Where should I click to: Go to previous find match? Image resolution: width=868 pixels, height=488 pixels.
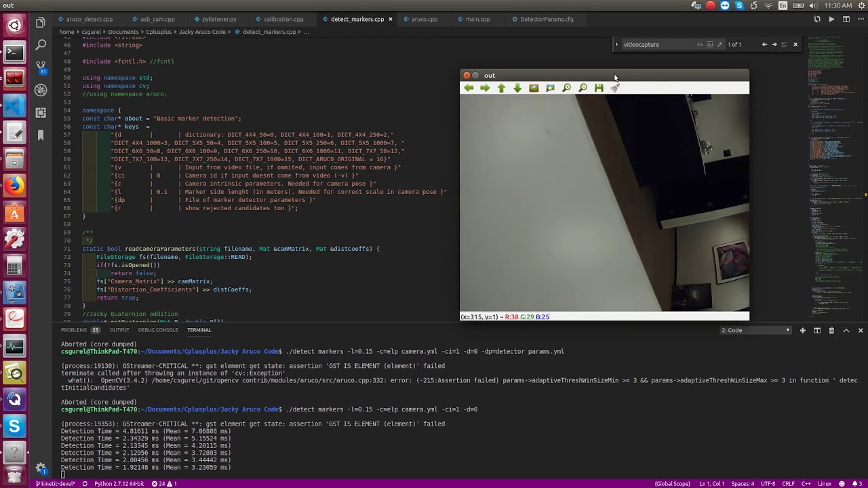[764, 45]
